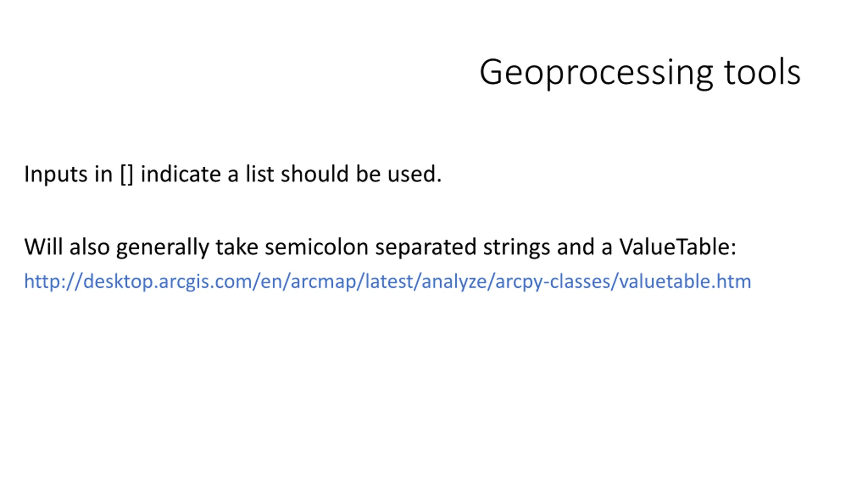Open the desktop.arcgis.com valuetable hyperlink
The height and width of the screenshot is (488, 868).
pos(388,281)
